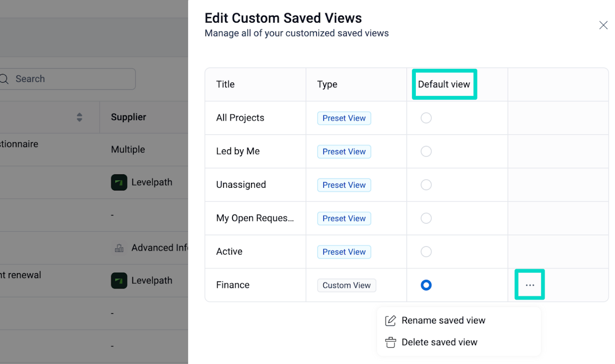Set Led by Me as default view
615x364 pixels.
pyautogui.click(x=426, y=151)
